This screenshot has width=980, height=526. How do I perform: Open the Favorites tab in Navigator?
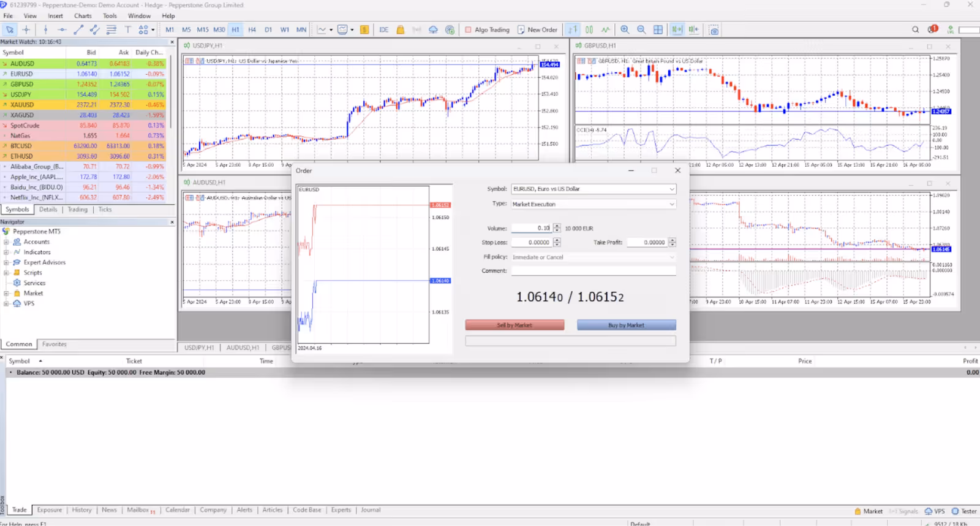pyautogui.click(x=55, y=345)
